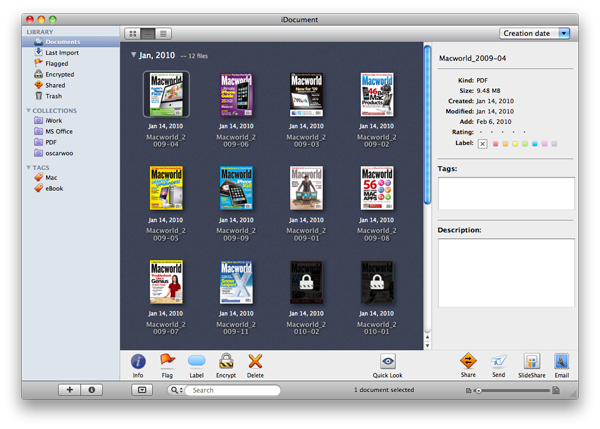Select the locked Macworld_2010-02 document
Viewport: 600px width, 429px height.
[x=306, y=282]
